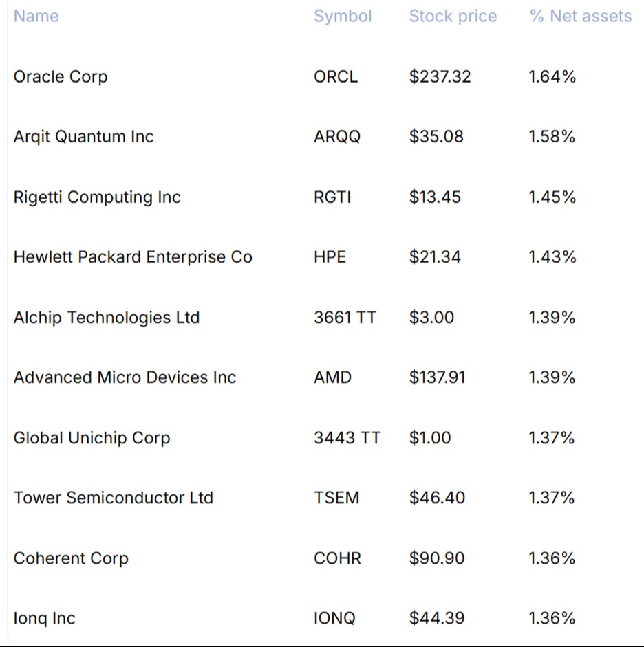Open Coherent Corp holding details
Image resolution: width=644 pixels, height=647 pixels.
71,558
